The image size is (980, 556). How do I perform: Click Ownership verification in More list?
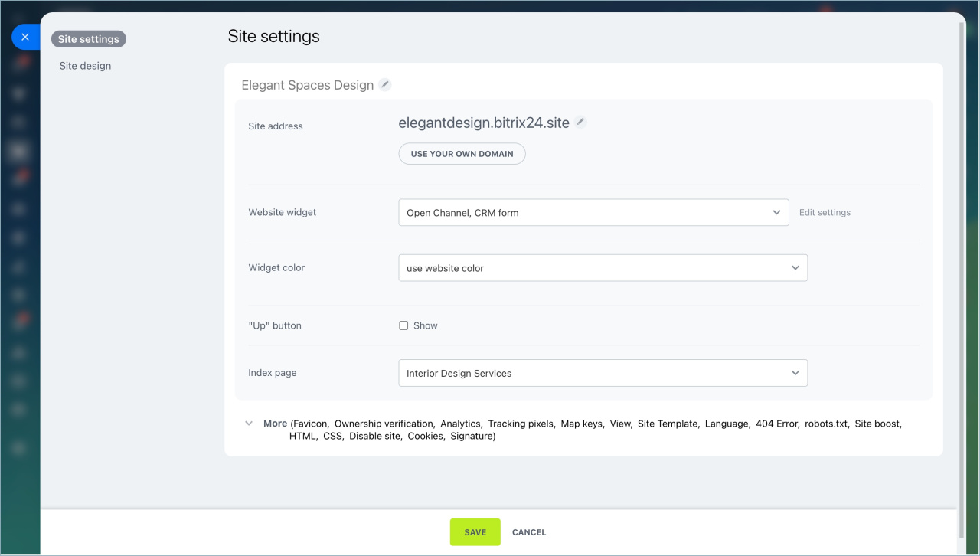click(384, 424)
